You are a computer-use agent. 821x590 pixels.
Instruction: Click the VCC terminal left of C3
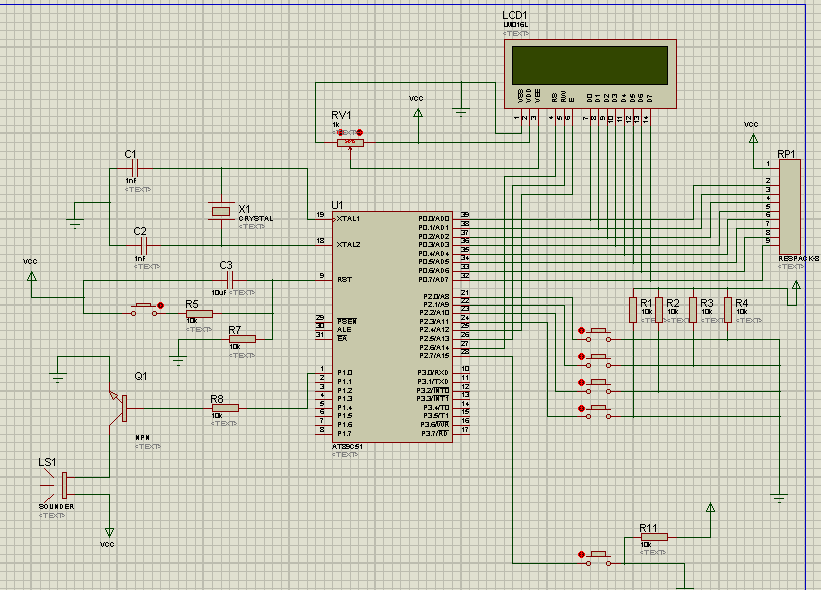coord(32,275)
